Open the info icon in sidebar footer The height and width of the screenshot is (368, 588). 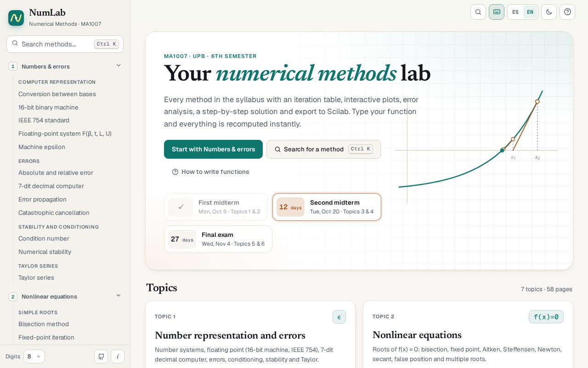pos(118,356)
